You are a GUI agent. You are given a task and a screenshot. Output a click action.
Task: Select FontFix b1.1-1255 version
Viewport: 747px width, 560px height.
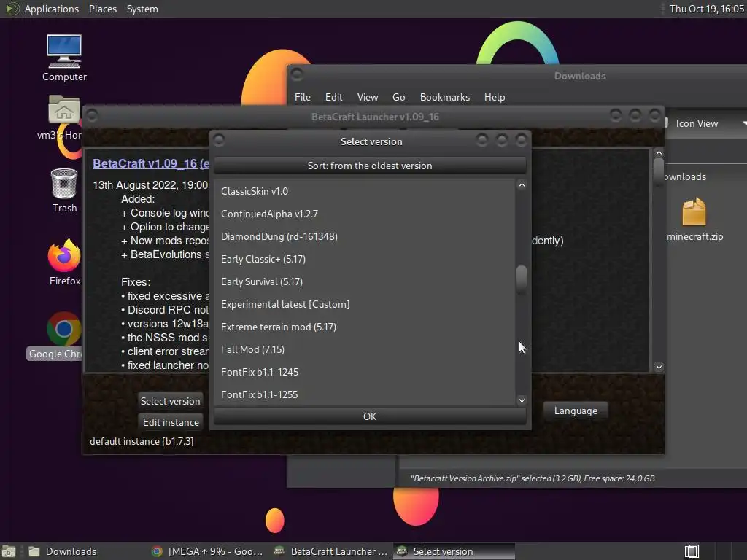pos(365,394)
